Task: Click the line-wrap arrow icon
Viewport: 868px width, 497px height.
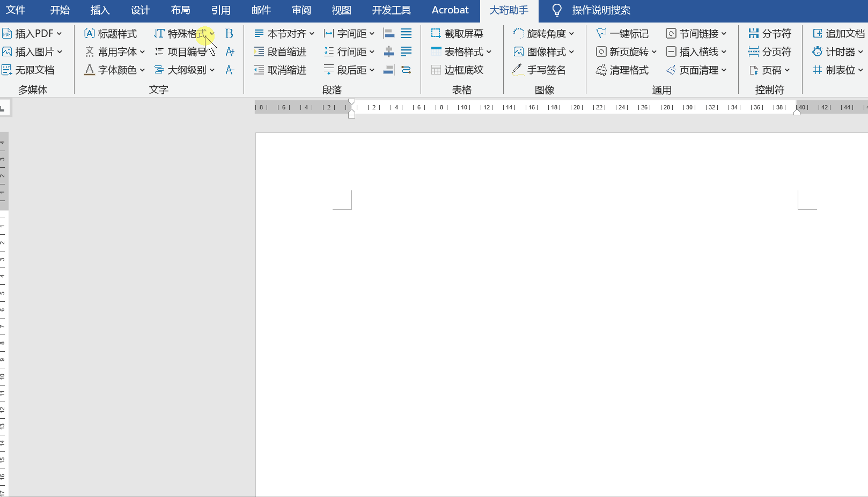Action: [406, 70]
